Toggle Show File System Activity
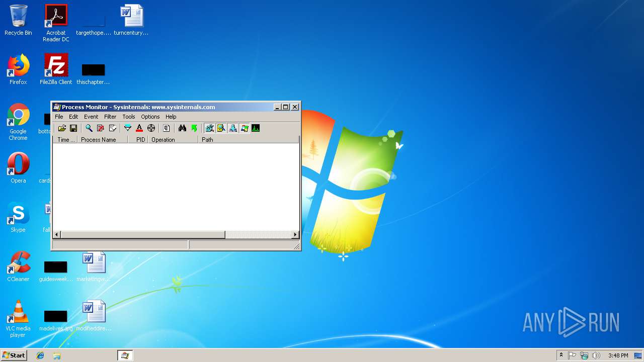The image size is (644, 362). (221, 128)
